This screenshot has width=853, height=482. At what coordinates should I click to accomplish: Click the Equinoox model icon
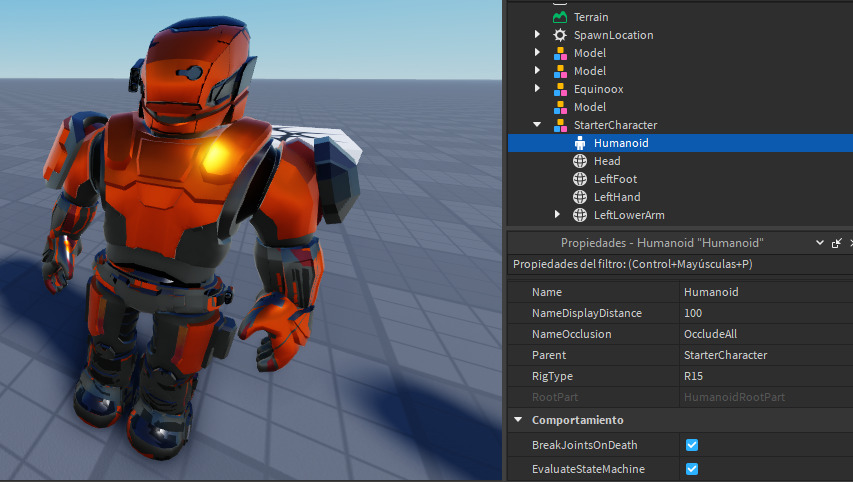click(x=560, y=89)
